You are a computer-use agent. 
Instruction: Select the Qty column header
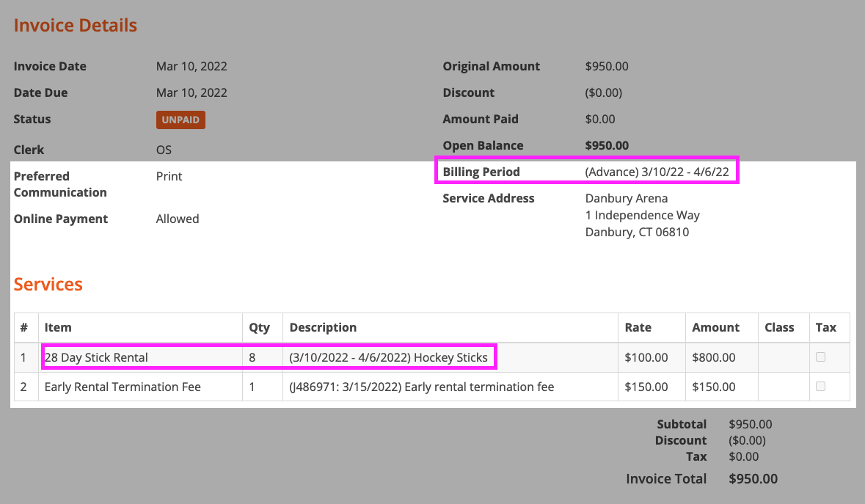click(259, 327)
